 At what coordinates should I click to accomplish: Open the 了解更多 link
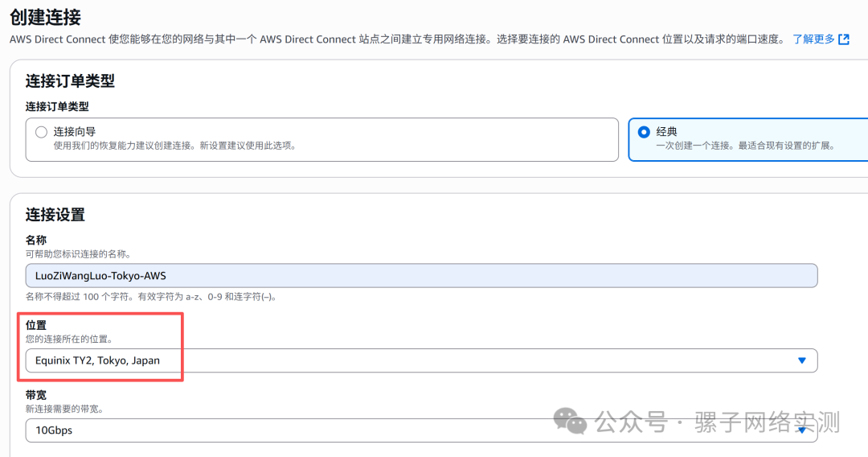pos(813,39)
